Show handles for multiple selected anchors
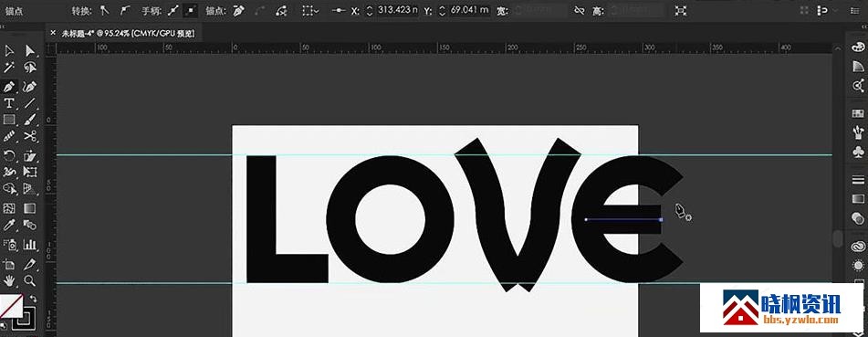The height and width of the screenshot is (337, 868). [x=173, y=10]
